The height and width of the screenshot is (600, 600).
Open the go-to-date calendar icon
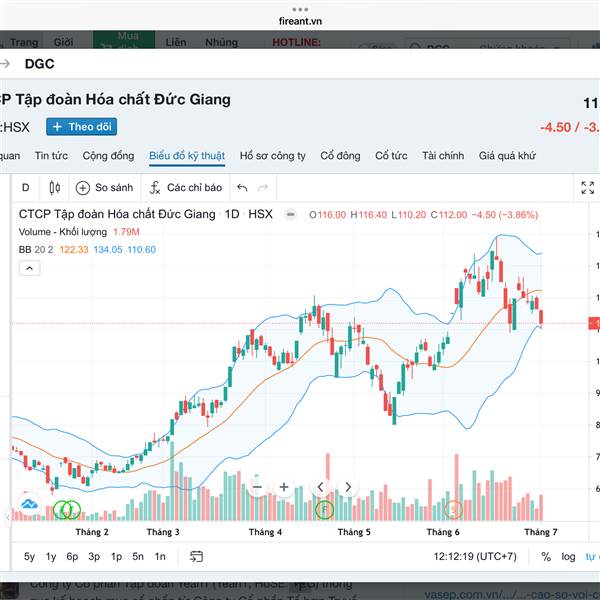point(196,556)
